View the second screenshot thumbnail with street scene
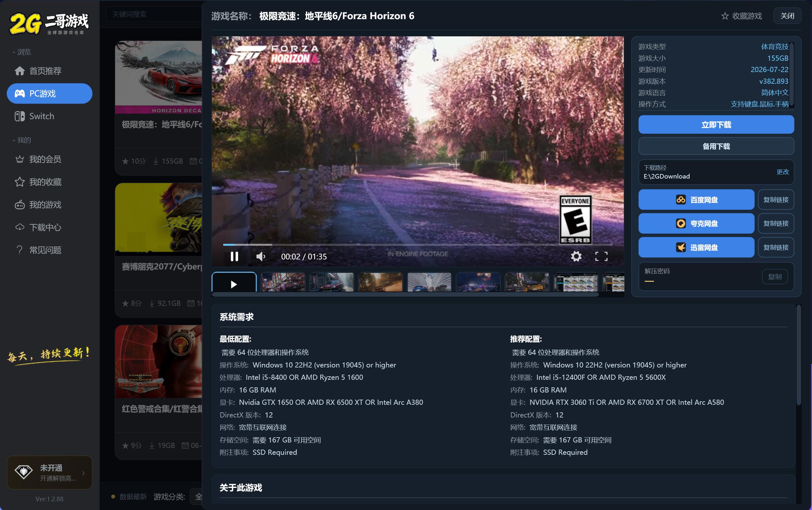 pyautogui.click(x=283, y=282)
